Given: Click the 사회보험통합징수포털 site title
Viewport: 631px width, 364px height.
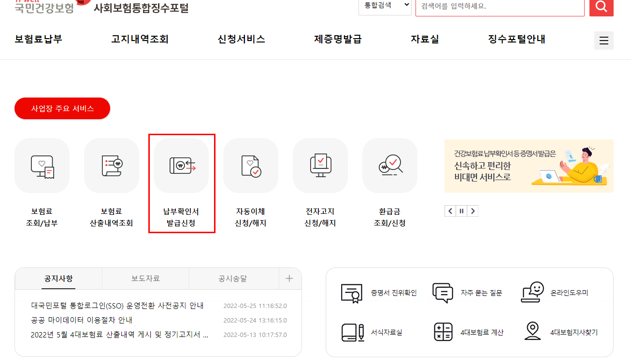Looking at the screenshot, I should 141,8.
